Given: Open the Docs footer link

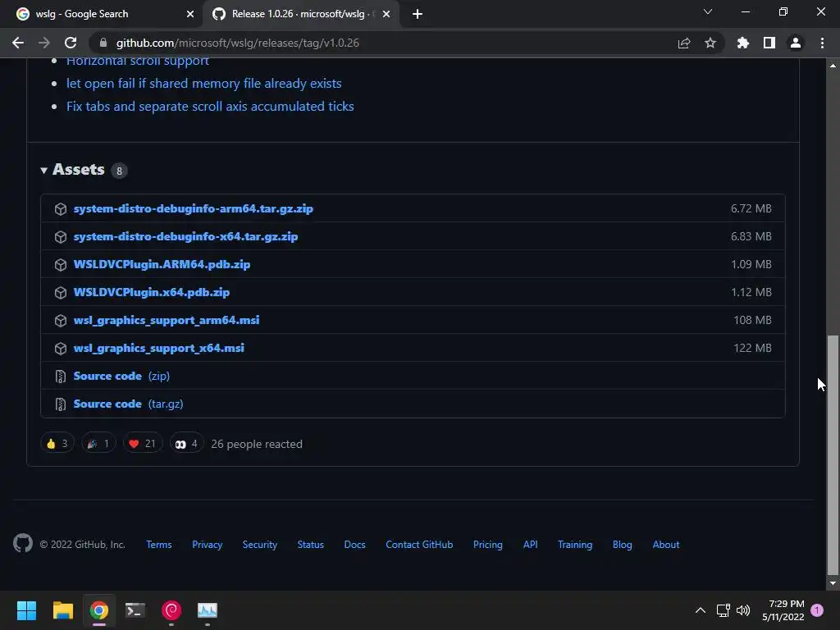Looking at the screenshot, I should 354,545.
